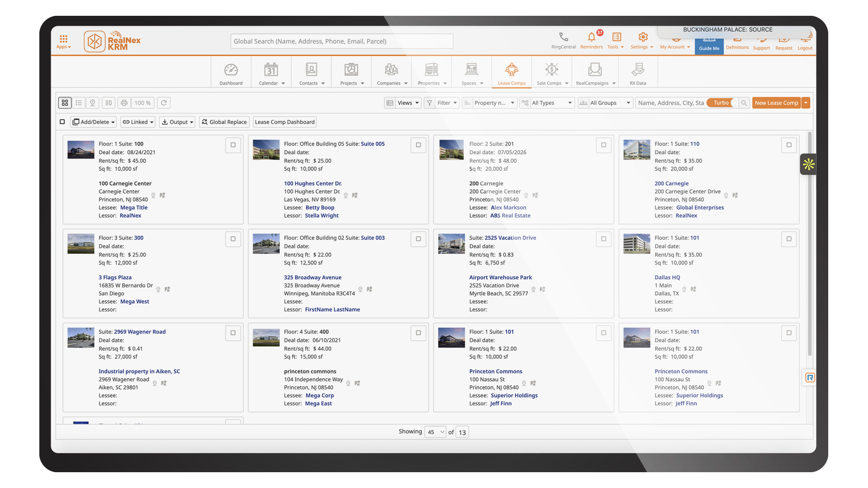Viewport: 868px width, 488px height.
Task: Click the vertical scrollbar of the card list
Action: point(809,244)
